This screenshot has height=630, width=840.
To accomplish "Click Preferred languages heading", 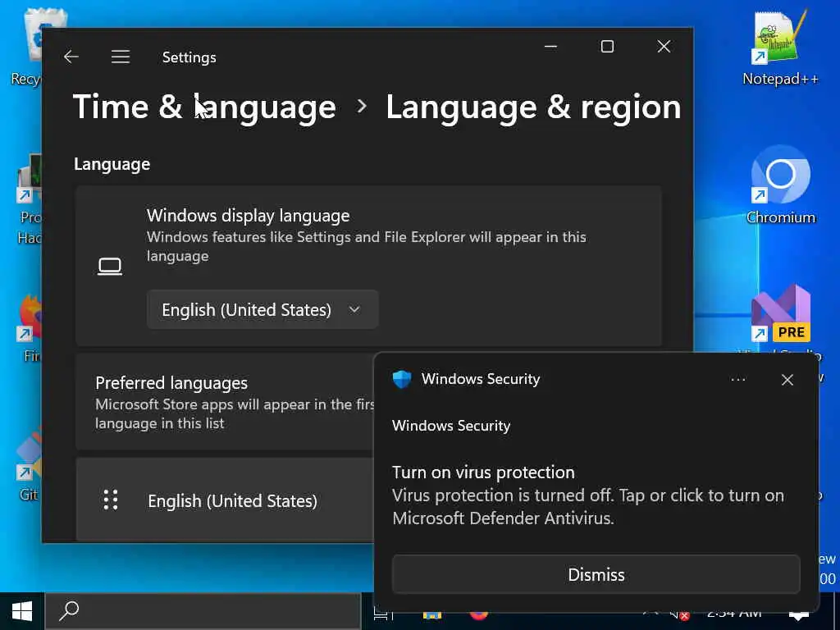I will 171,382.
